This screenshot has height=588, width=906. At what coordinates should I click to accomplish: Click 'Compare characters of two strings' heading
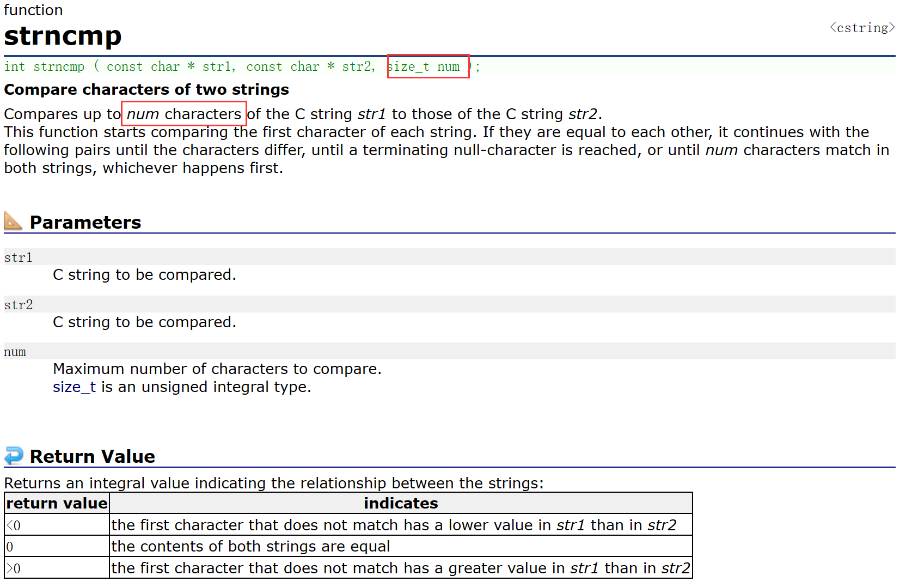click(146, 89)
